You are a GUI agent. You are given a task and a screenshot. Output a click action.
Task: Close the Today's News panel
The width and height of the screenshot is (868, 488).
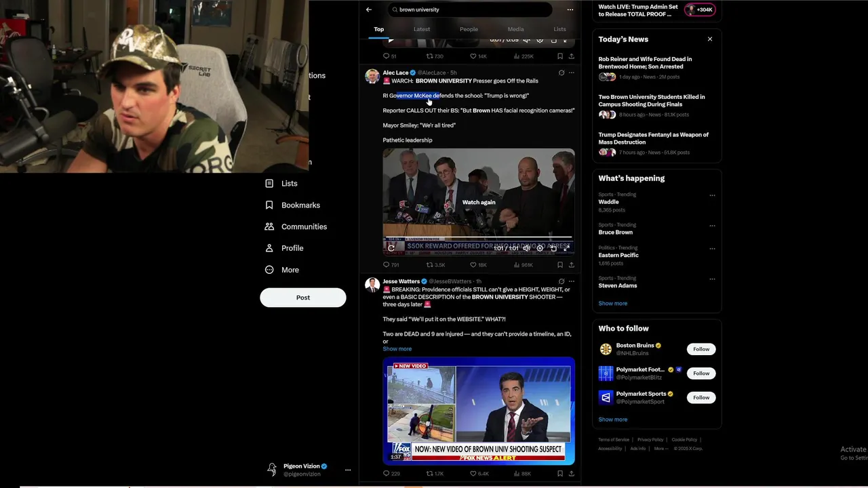[710, 39]
